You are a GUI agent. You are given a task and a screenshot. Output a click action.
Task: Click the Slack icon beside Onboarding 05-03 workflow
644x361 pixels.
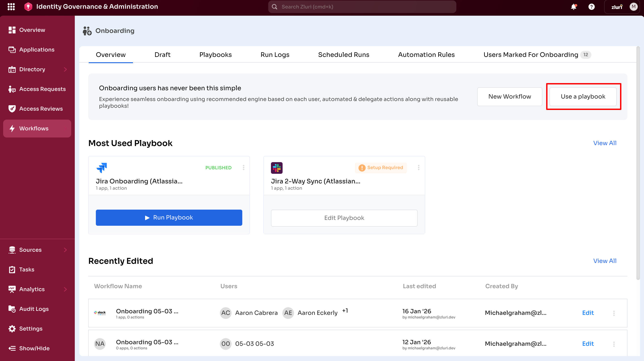pyautogui.click(x=100, y=313)
